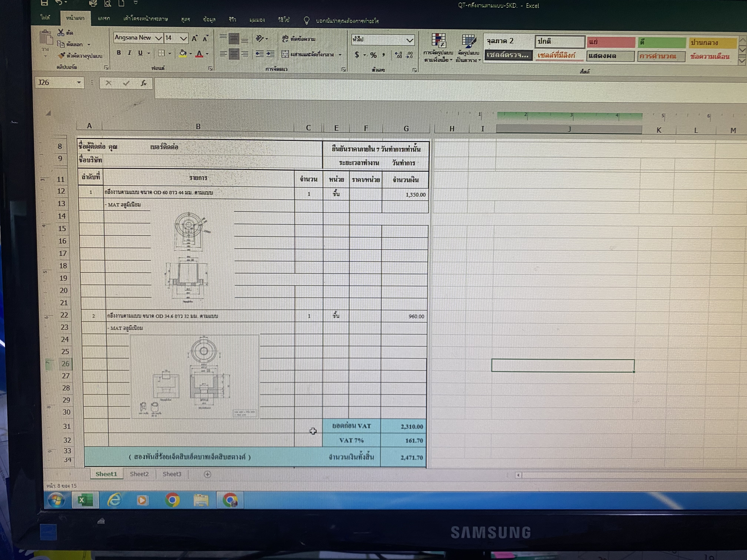Toggle Underline formatting
This screenshot has height=560, width=747.
pyautogui.click(x=140, y=53)
